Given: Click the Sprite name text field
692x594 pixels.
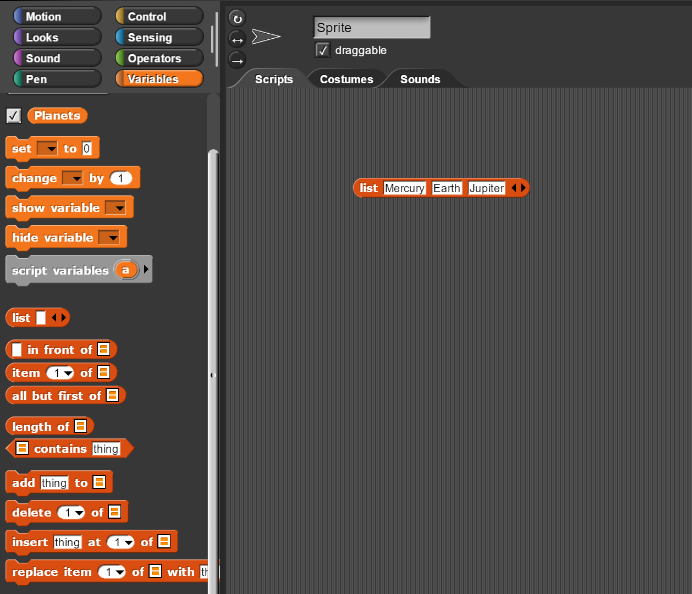Looking at the screenshot, I should tap(371, 28).
